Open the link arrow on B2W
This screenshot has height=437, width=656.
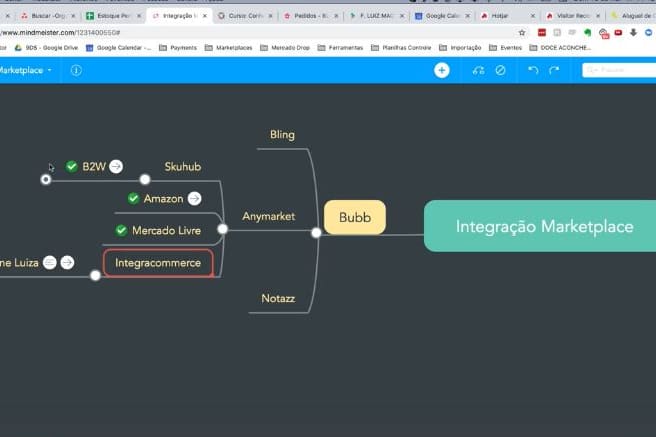click(116, 167)
